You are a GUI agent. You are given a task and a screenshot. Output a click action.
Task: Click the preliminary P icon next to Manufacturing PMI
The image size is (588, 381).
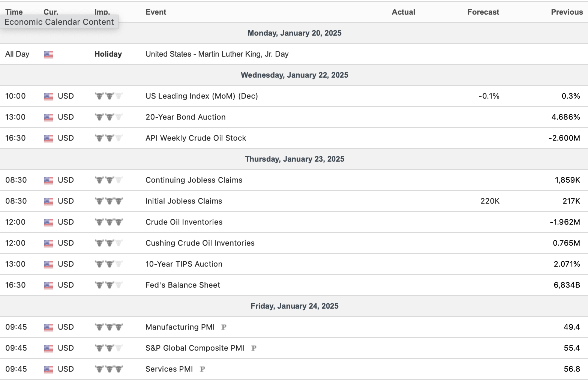click(x=224, y=327)
